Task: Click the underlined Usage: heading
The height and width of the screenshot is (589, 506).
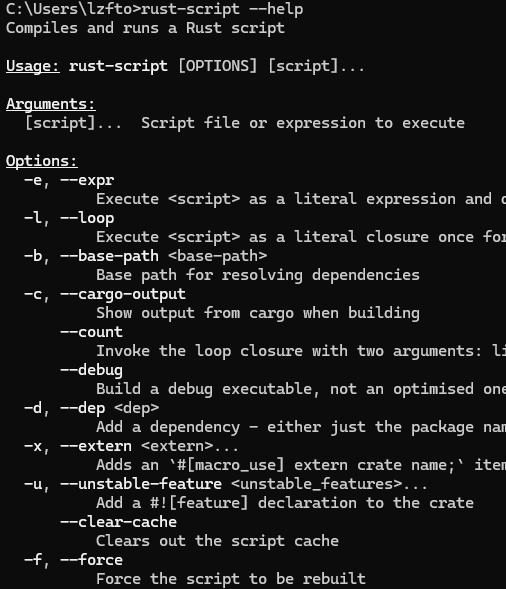Action: coord(33,66)
